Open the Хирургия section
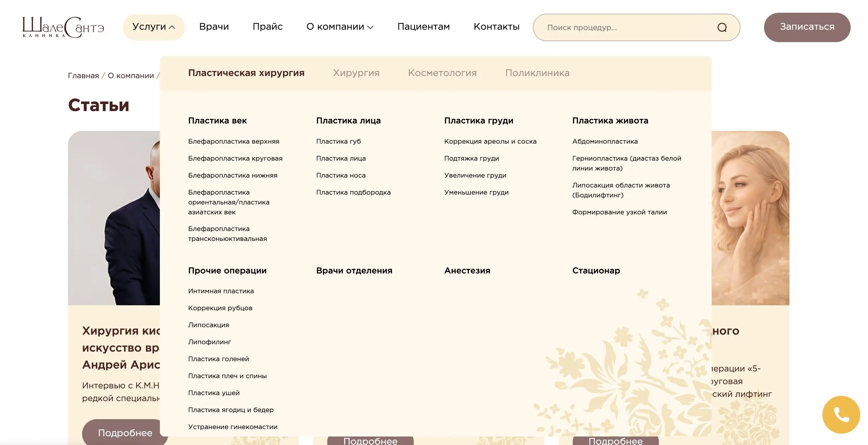The width and height of the screenshot is (868, 445). coord(356,73)
